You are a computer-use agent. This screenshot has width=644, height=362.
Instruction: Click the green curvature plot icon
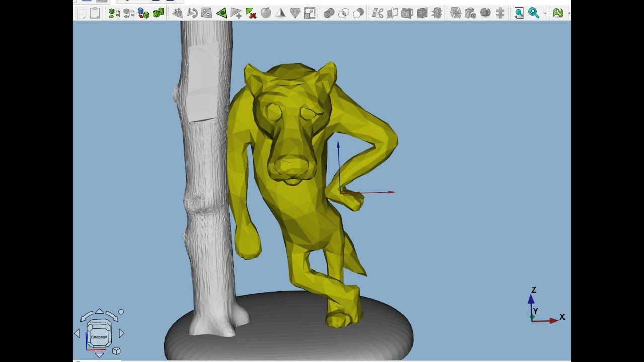(558, 13)
